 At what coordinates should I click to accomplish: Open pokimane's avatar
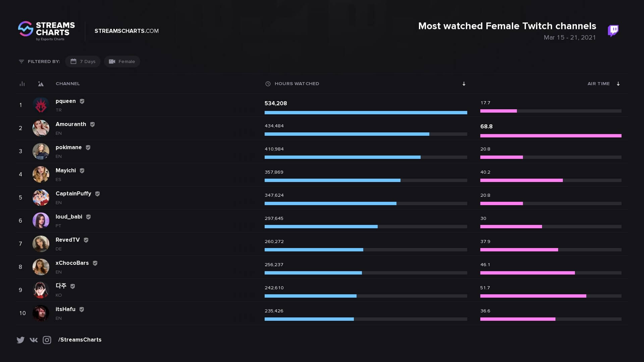click(41, 152)
